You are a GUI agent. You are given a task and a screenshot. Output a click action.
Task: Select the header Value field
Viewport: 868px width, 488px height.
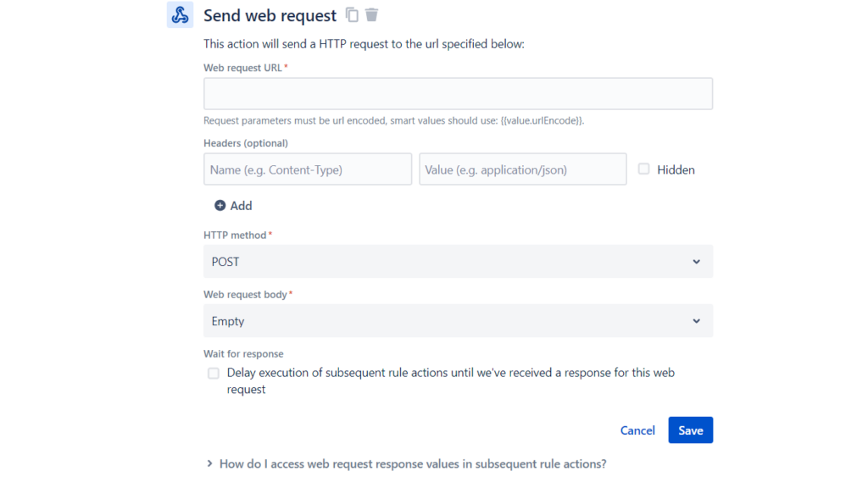(522, 169)
